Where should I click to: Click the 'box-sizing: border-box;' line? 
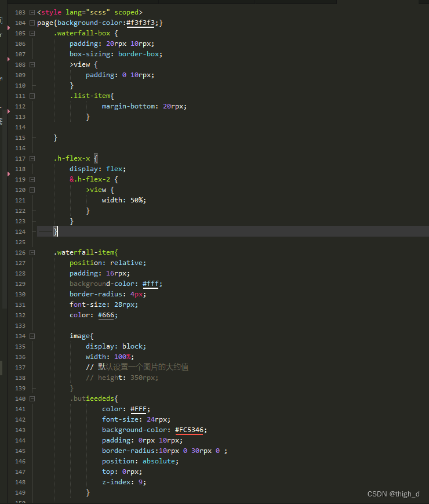(116, 54)
